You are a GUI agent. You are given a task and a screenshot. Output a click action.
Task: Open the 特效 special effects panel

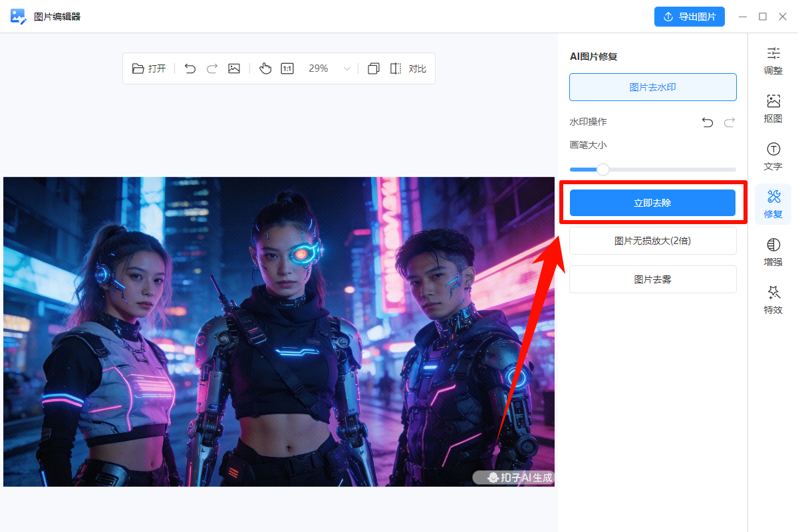(773, 301)
